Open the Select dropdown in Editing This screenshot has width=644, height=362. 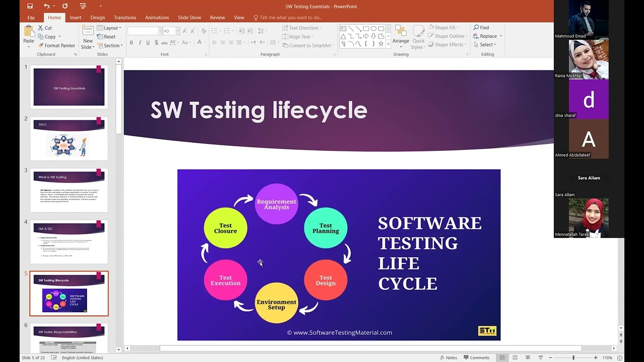click(x=485, y=45)
